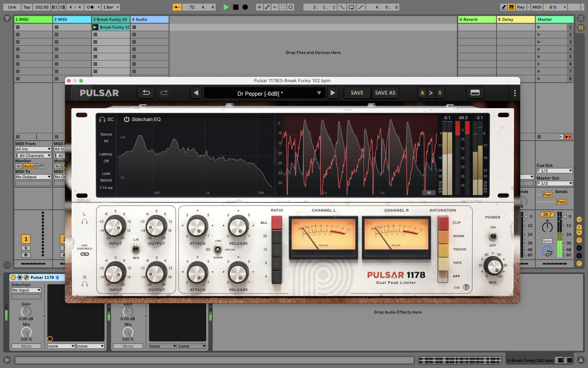Select the '4 Audio' track header
The width and height of the screenshot is (588, 368).
click(149, 19)
